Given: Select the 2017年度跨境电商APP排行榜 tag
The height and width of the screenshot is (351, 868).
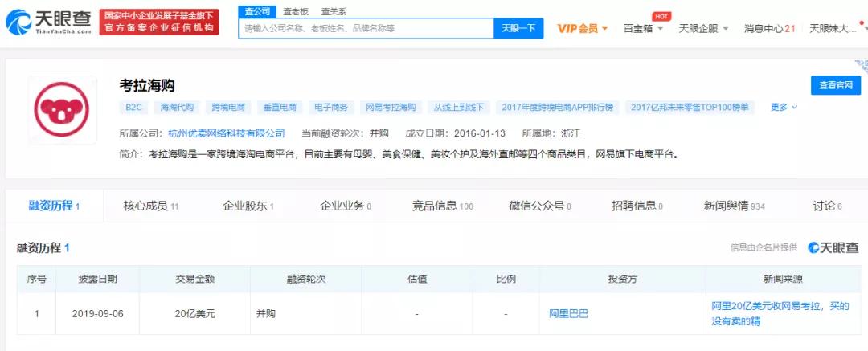Looking at the screenshot, I should 558,108.
